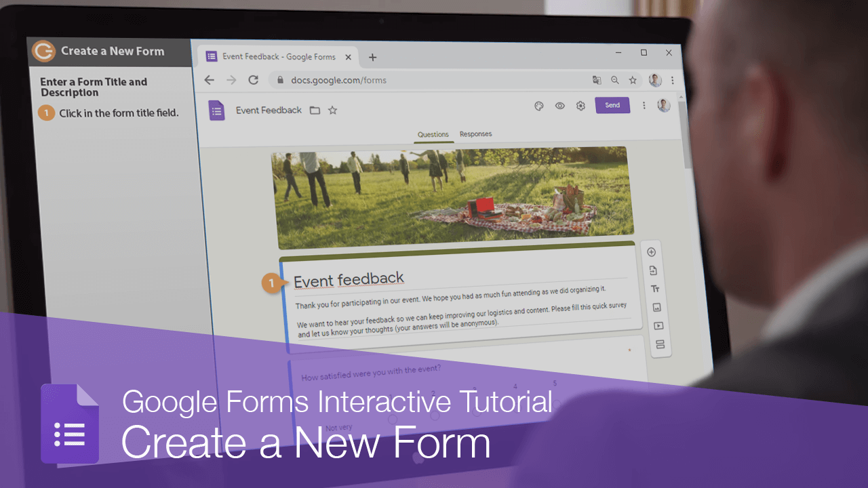Click the add image icon in side toolbar
This screenshot has width=868, height=488.
(x=656, y=307)
